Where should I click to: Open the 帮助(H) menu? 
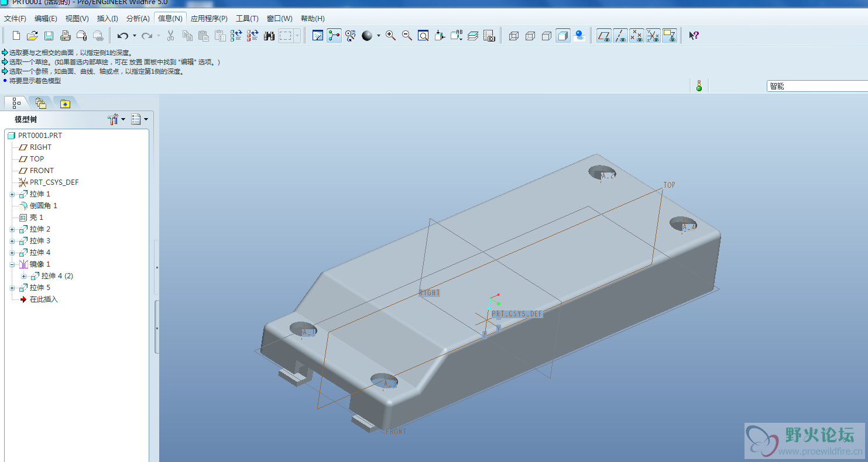point(313,19)
